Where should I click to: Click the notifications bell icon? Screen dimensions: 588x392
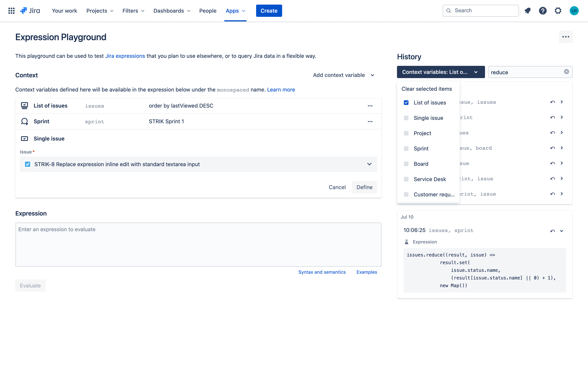click(x=528, y=11)
